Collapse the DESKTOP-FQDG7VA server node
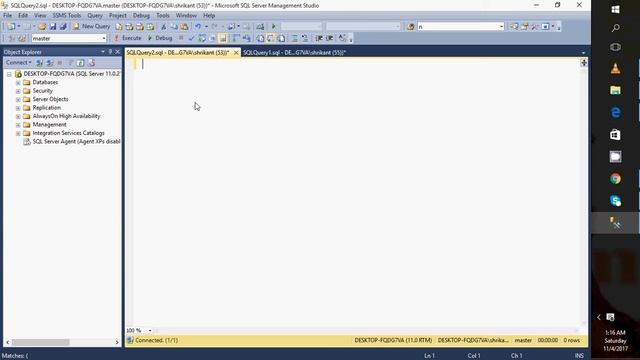The image size is (640, 360). point(9,74)
